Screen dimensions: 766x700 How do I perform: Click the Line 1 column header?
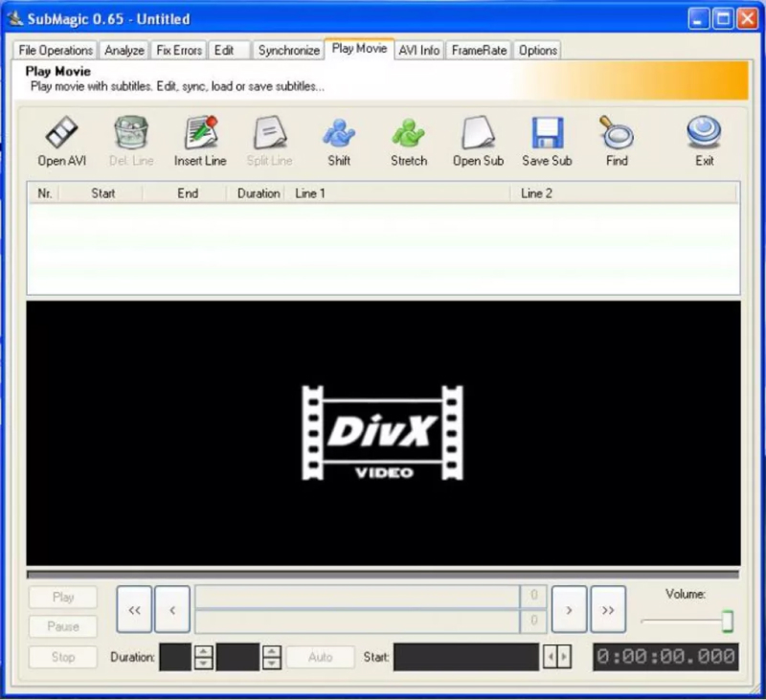coord(398,193)
